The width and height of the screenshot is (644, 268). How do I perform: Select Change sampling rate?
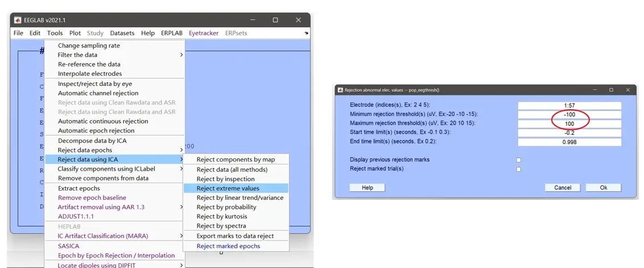coord(114,46)
